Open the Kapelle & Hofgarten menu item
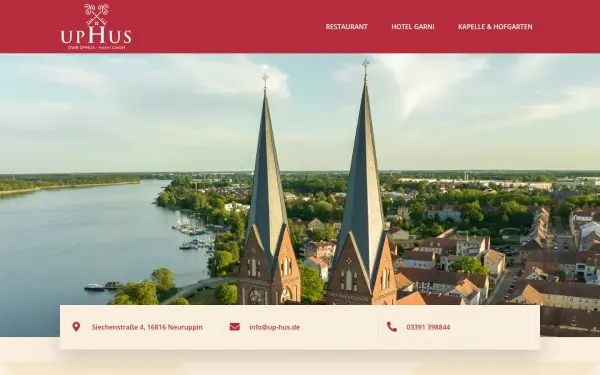Screen dimensions: 600x375 pyautogui.click(x=495, y=27)
